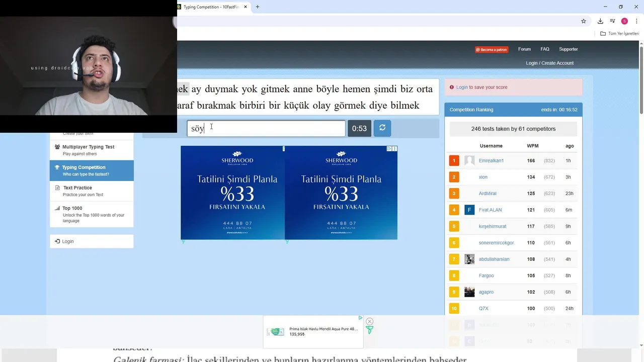Screen dimensions: 644x362
Task: Click the Freestar icon below left ad
Action: click(x=183, y=242)
